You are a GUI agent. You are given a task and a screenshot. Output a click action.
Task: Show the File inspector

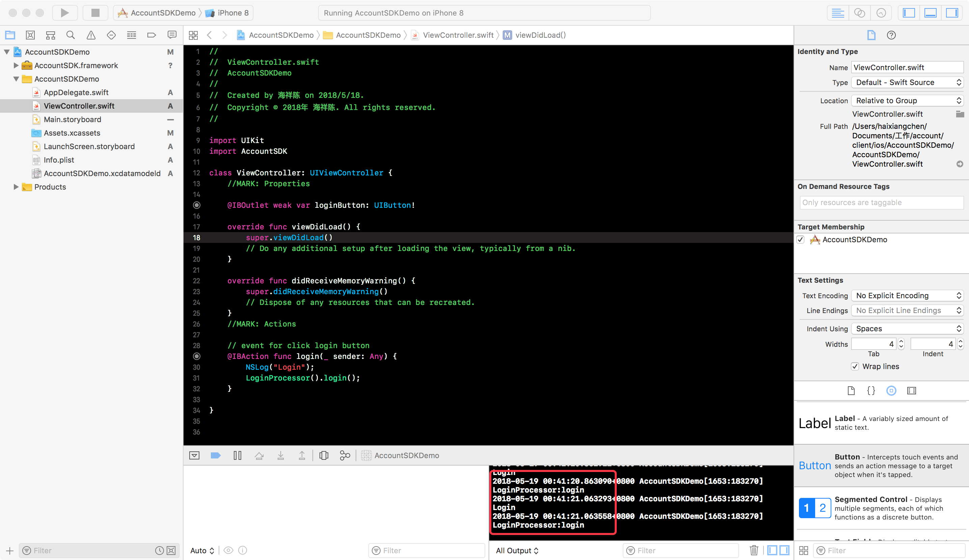[871, 35]
